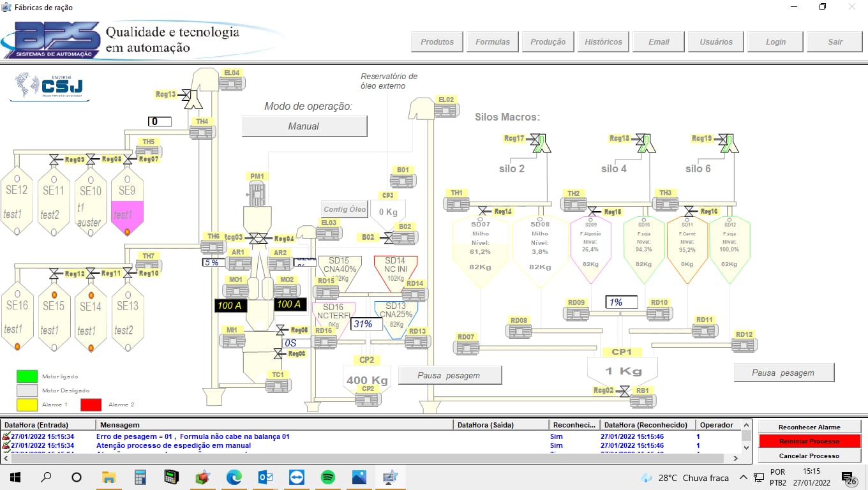
Task: Click the Reconhecer Alarme button
Action: pyautogui.click(x=809, y=427)
